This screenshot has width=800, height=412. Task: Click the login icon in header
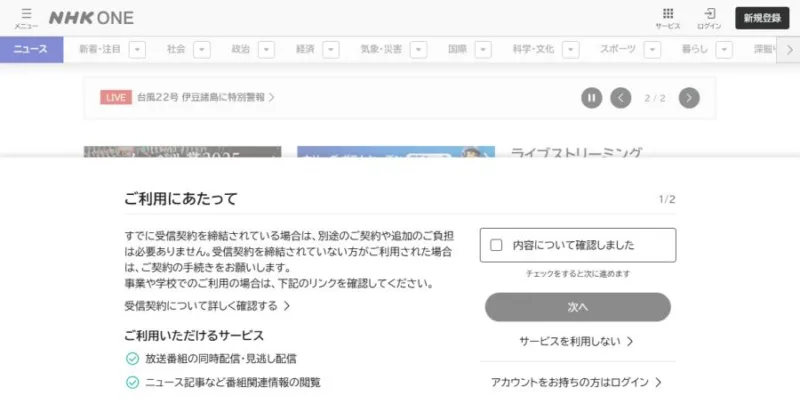point(709,16)
